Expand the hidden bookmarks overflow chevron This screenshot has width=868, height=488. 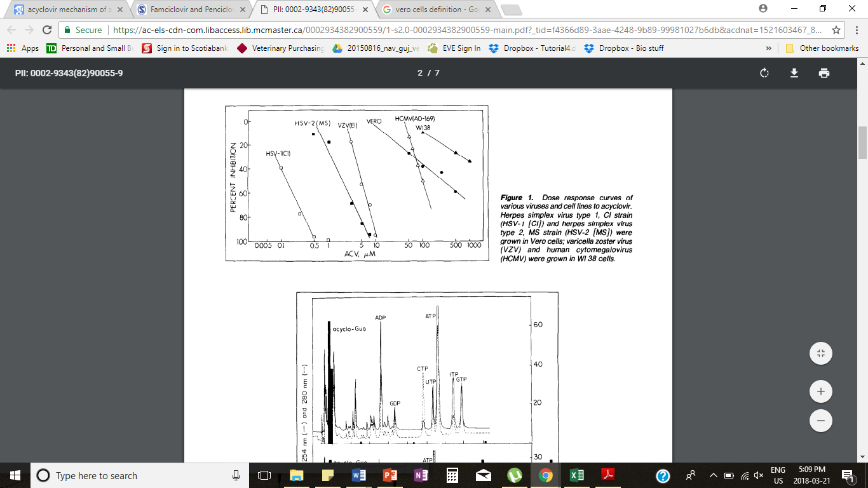(x=769, y=48)
